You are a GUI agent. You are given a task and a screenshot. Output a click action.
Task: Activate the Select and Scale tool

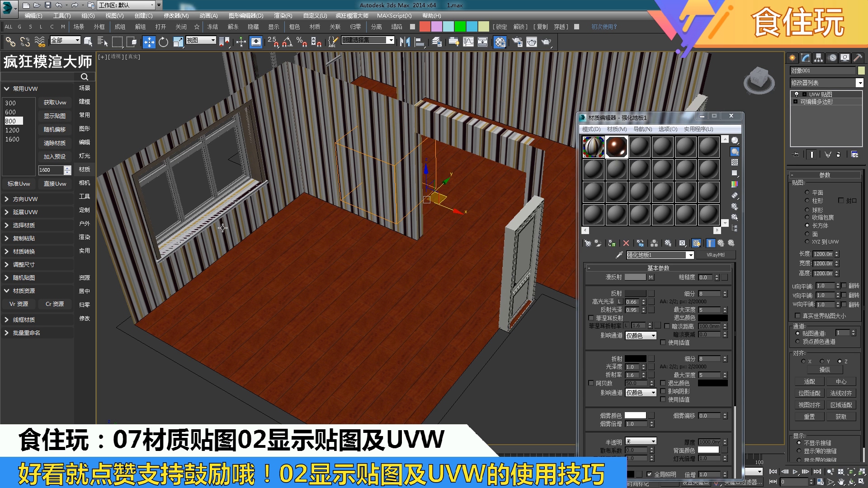tap(178, 42)
